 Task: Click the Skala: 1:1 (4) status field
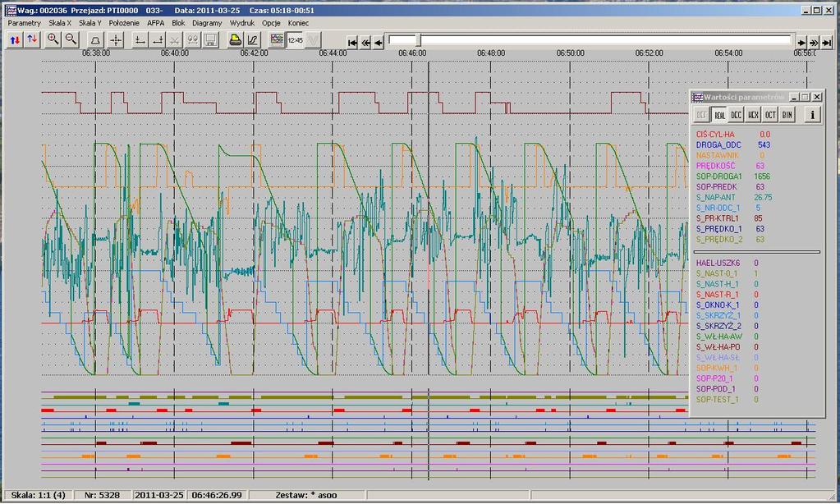(x=38, y=495)
